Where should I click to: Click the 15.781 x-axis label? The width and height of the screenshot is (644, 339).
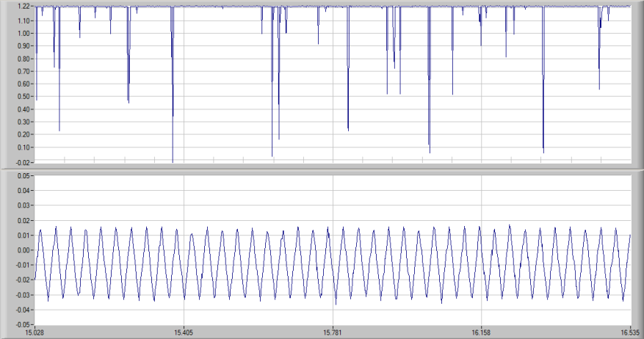[x=333, y=332]
